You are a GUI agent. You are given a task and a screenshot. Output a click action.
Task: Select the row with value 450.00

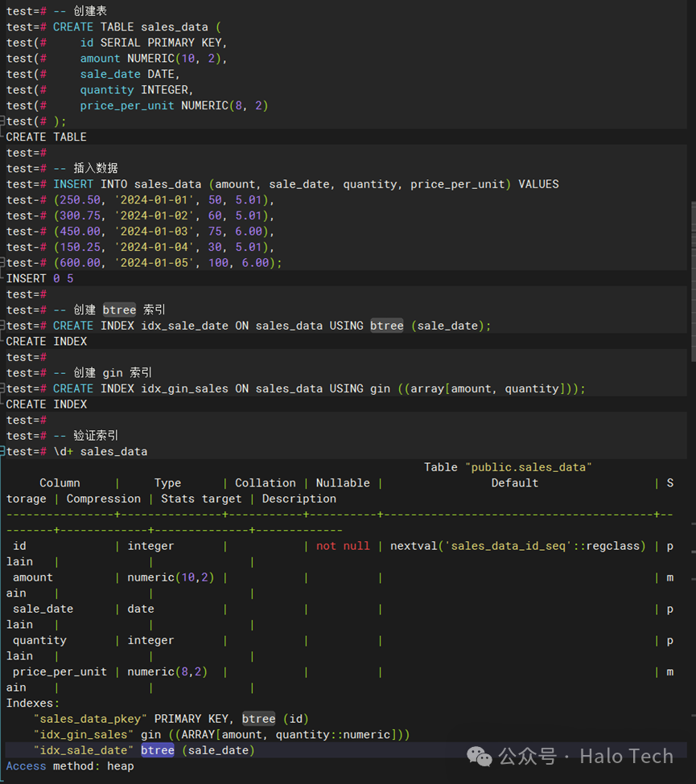[x=164, y=232]
